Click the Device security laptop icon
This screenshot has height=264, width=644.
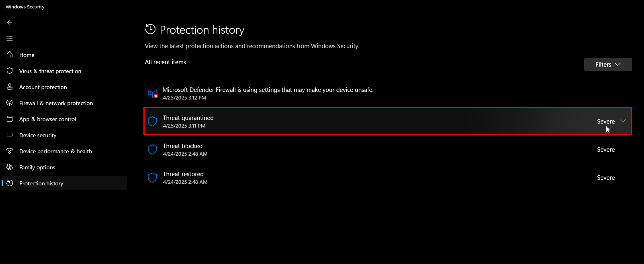tap(10, 135)
